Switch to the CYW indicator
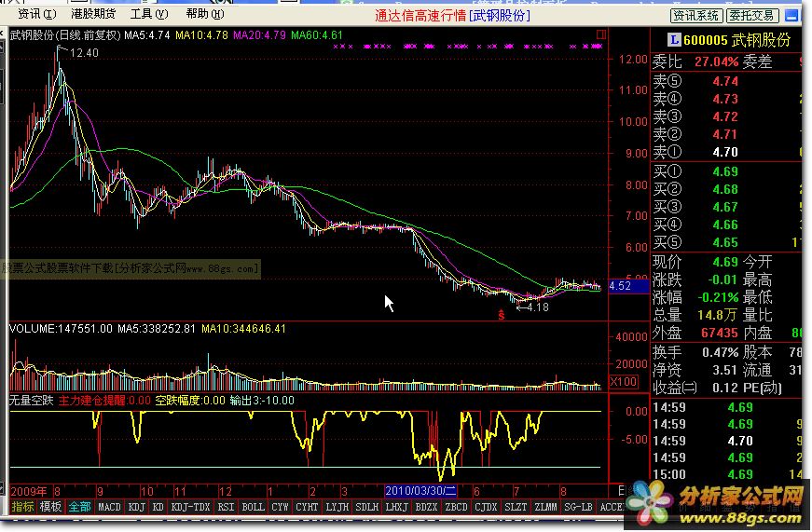Viewport: 812px width, 532px height. click(281, 507)
